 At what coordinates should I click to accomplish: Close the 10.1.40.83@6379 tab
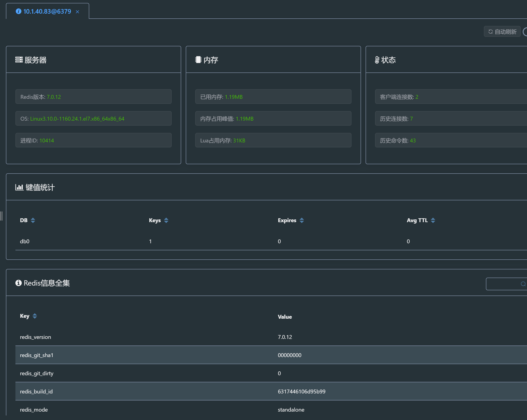(77, 12)
